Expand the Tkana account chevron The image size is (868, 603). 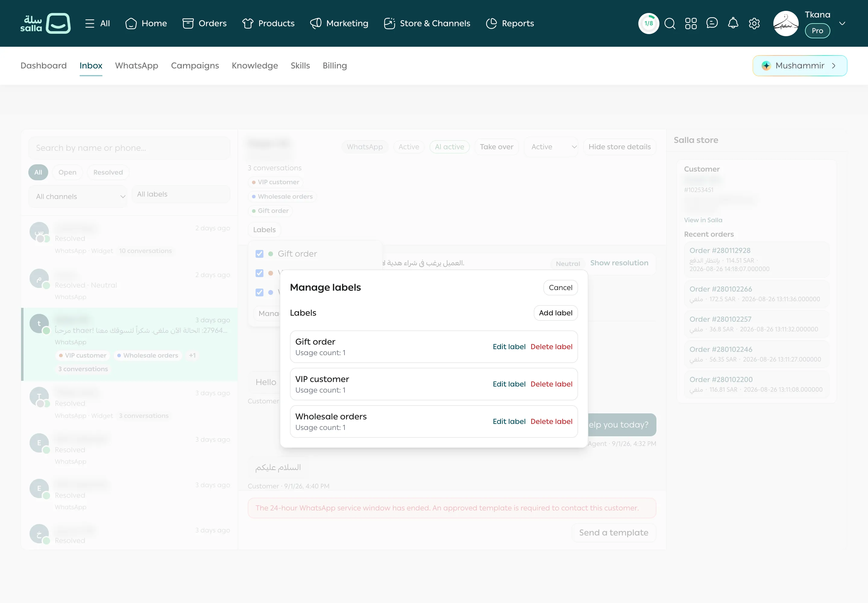[842, 24]
